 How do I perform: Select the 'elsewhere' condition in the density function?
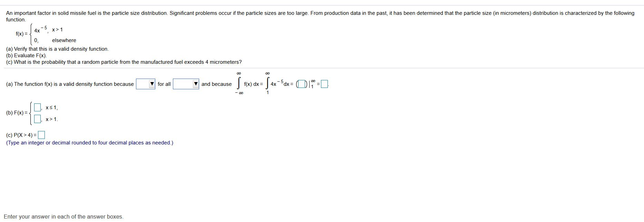point(64,40)
